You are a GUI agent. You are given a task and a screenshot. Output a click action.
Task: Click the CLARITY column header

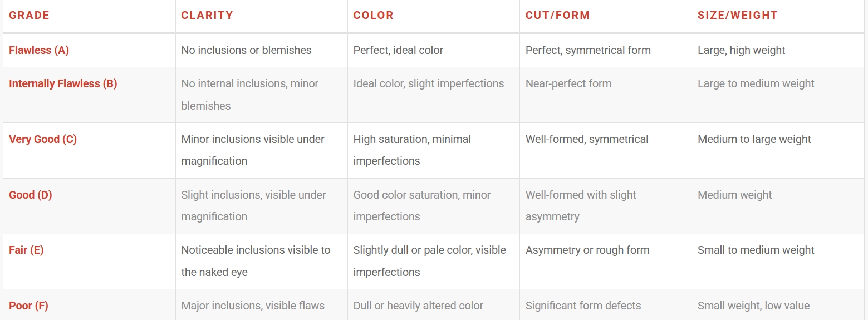[207, 16]
